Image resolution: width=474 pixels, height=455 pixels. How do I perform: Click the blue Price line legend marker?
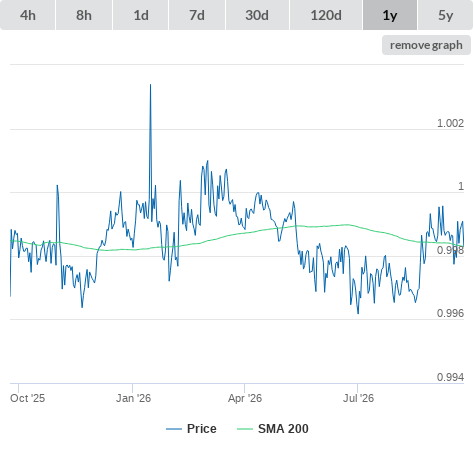pyautogui.click(x=174, y=429)
